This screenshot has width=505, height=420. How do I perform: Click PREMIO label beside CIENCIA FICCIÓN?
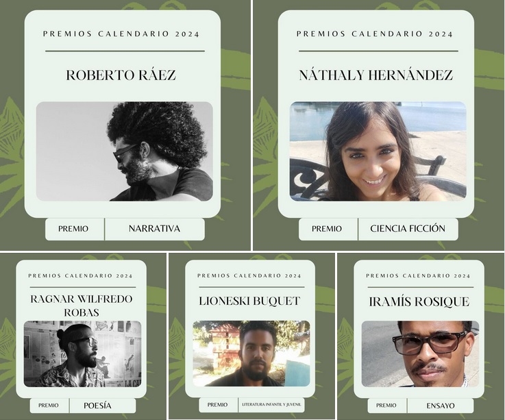(x=327, y=229)
